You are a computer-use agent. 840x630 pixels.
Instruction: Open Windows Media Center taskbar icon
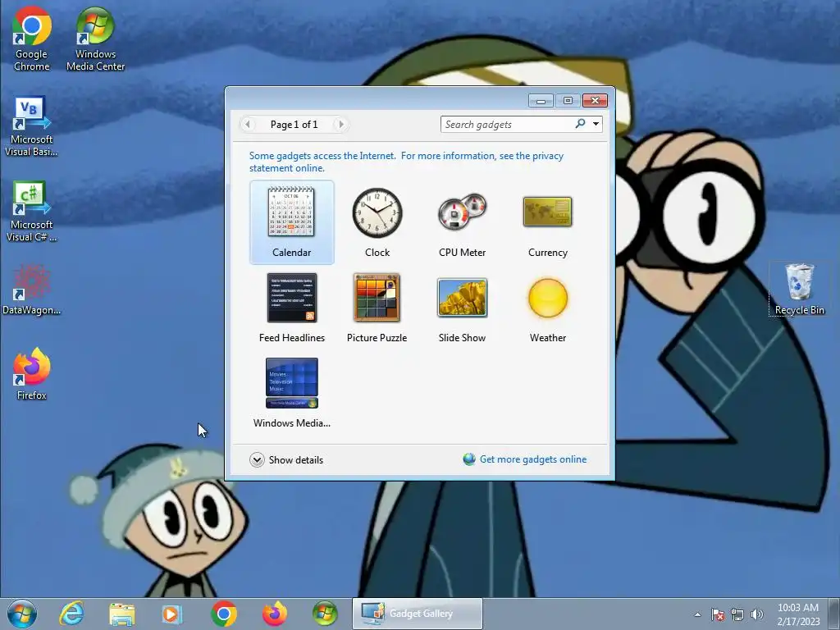pos(325,614)
